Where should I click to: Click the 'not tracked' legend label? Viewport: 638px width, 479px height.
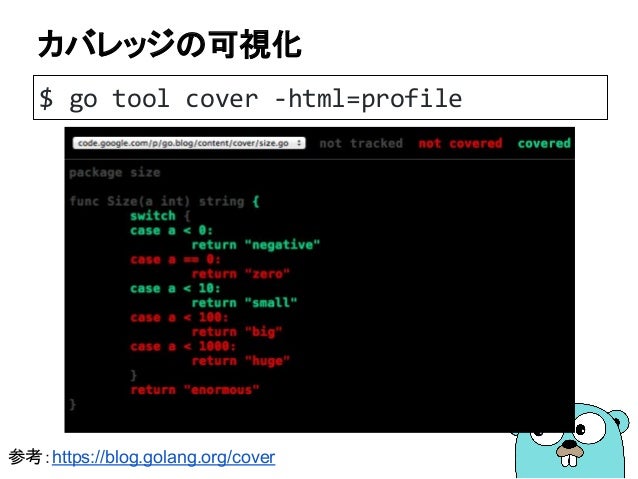click(361, 143)
